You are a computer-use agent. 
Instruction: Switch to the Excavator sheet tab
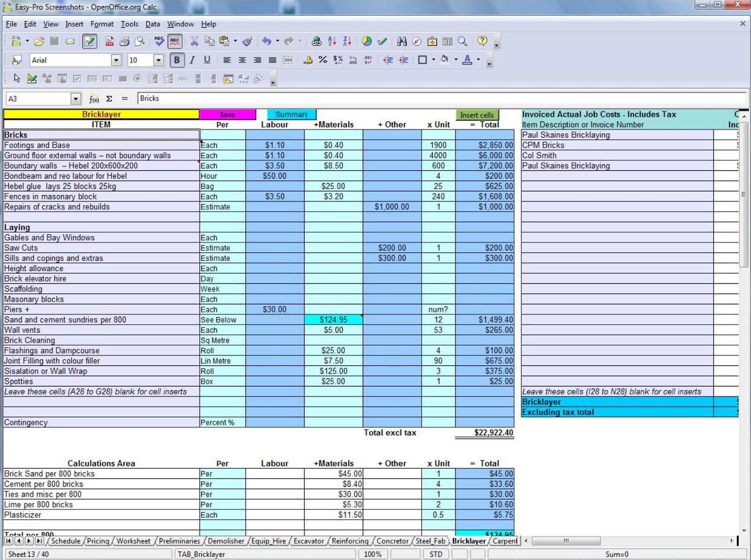[309, 541]
